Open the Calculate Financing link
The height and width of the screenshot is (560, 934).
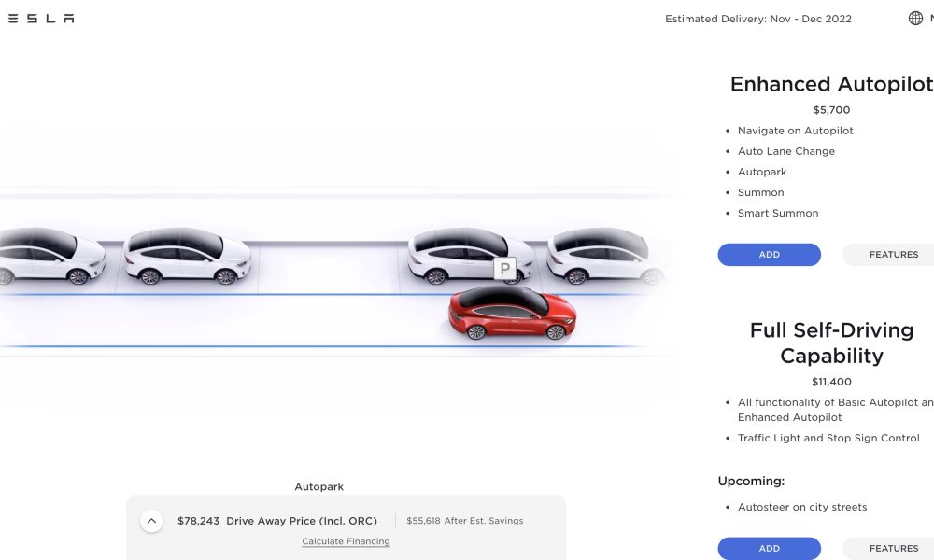tap(347, 541)
